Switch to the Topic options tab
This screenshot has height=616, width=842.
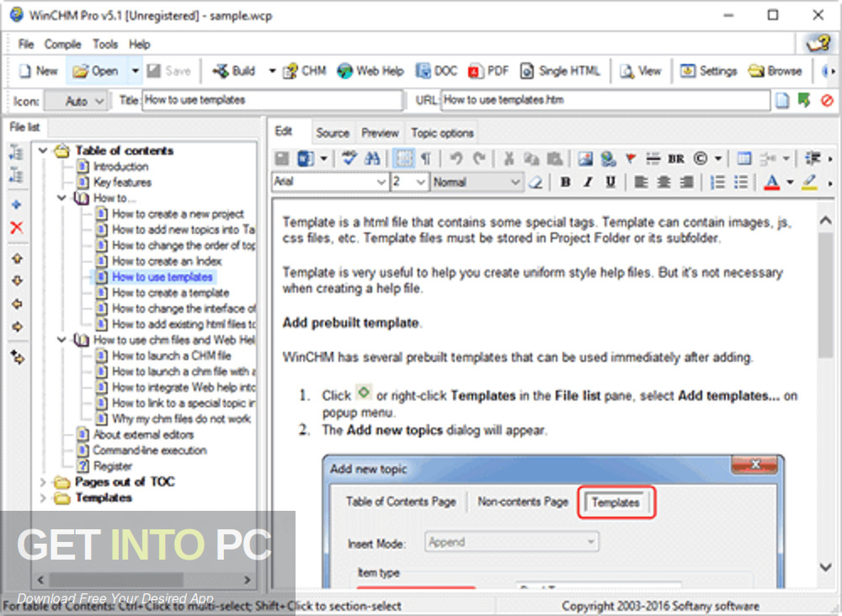point(443,132)
